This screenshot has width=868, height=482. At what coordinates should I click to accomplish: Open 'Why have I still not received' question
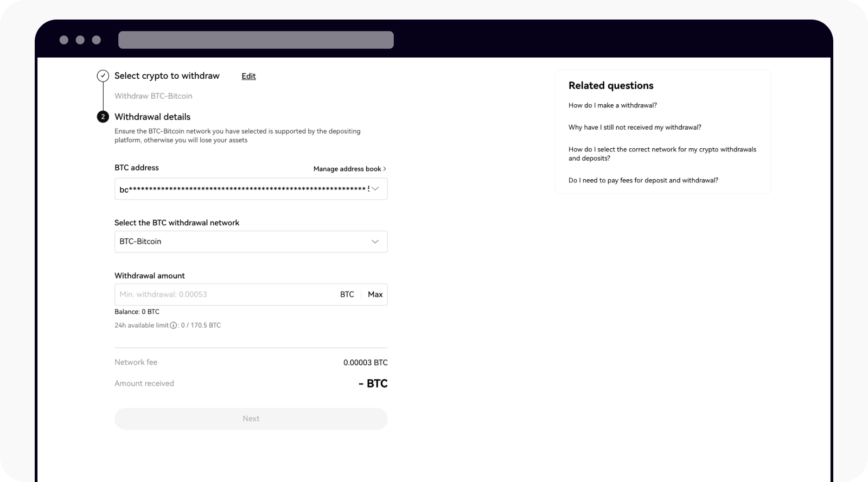[635, 128]
